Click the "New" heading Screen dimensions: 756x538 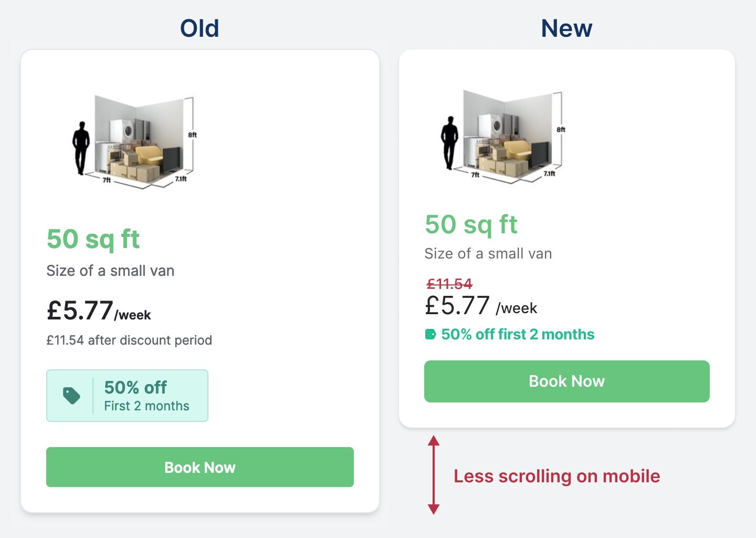pyautogui.click(x=566, y=28)
